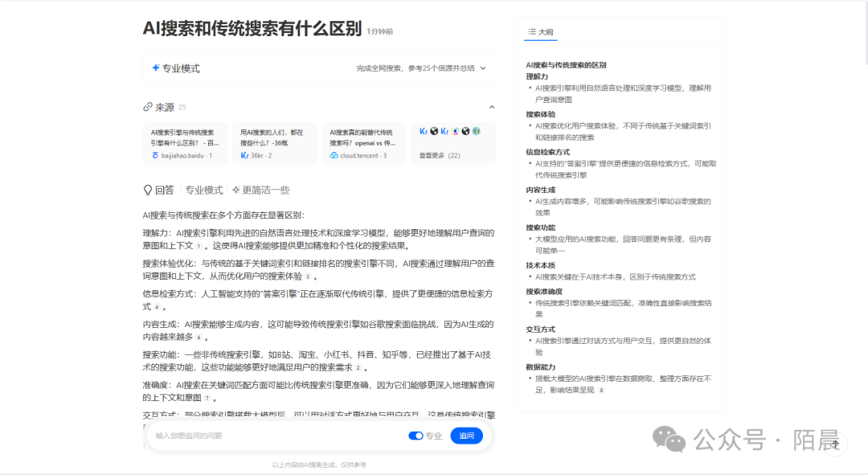Jump to outline heading 信息检索方式

[547, 152]
